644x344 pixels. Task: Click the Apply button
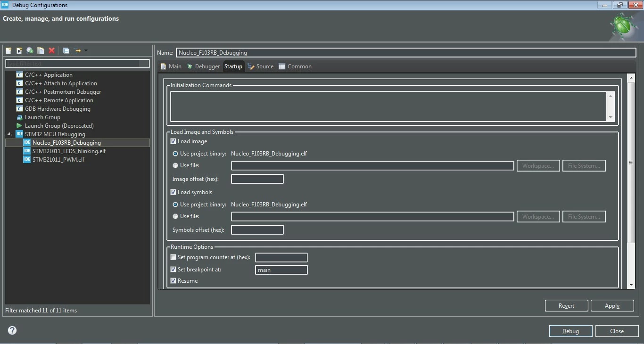coord(612,306)
